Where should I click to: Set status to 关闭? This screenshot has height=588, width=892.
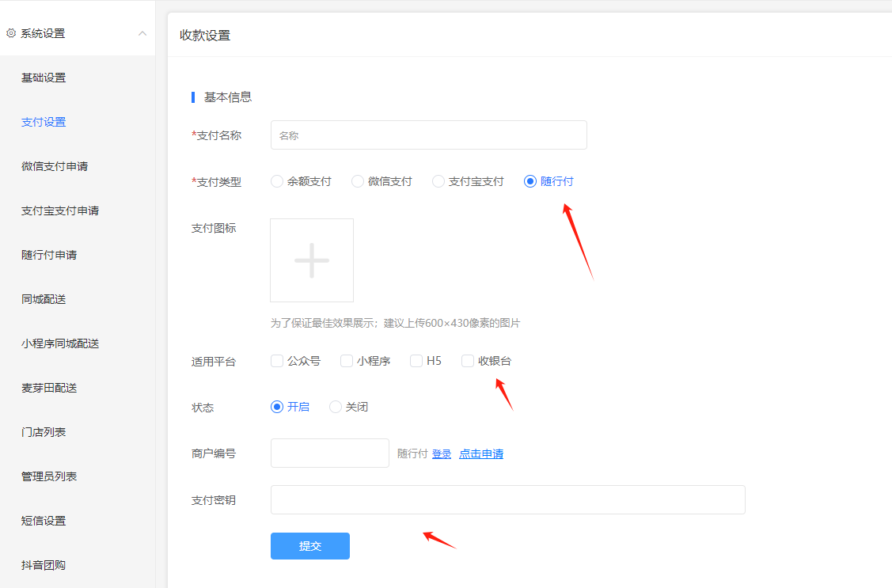coord(336,407)
